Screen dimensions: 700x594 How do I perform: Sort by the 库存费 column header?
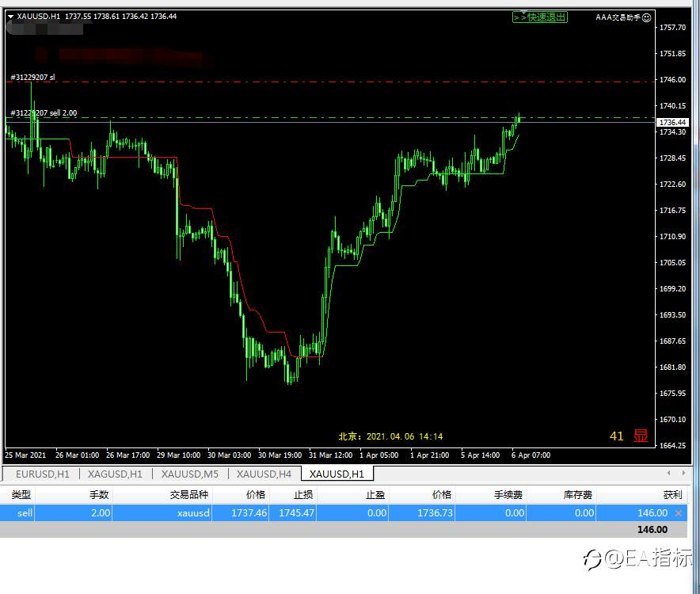click(x=578, y=494)
